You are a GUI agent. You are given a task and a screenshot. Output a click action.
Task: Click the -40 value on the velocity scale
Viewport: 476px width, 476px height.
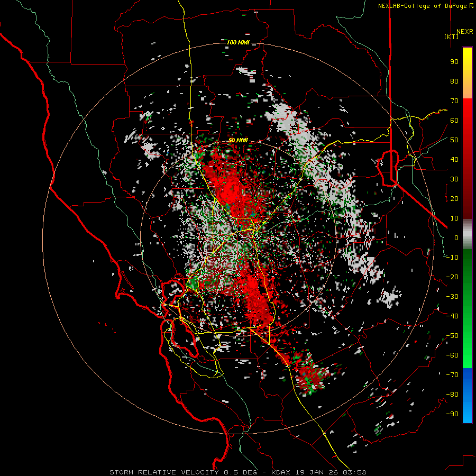[x=452, y=316]
